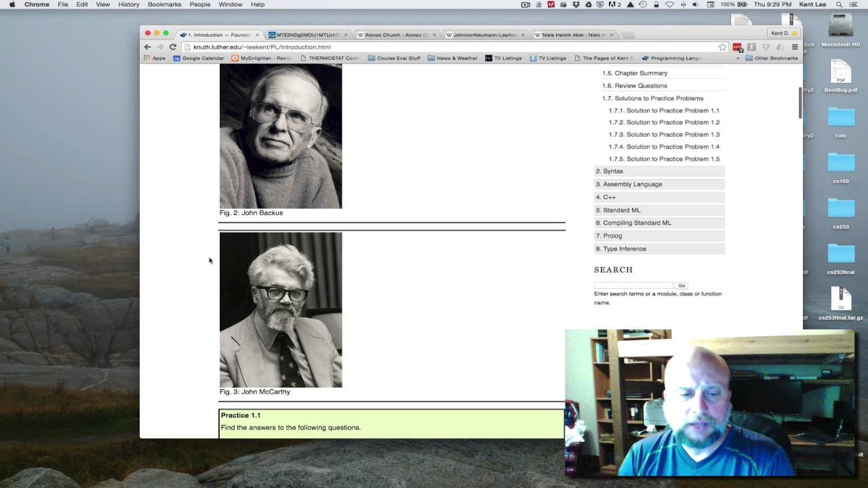Viewport: 868px width, 488px height.
Task: Open the File menu
Action: [62, 4]
